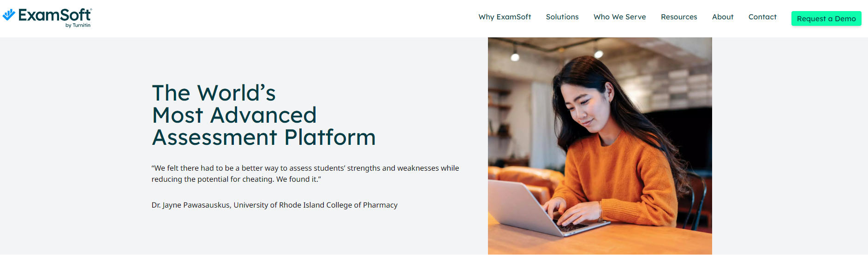Click "The World's" headline line
The height and width of the screenshot is (256, 868).
pos(214,93)
